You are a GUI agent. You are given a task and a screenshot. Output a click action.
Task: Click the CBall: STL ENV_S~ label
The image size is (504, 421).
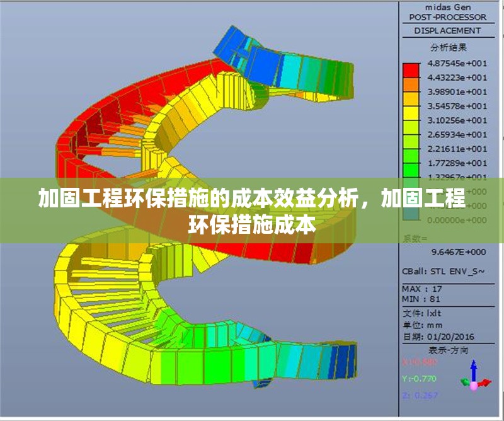click(444, 270)
